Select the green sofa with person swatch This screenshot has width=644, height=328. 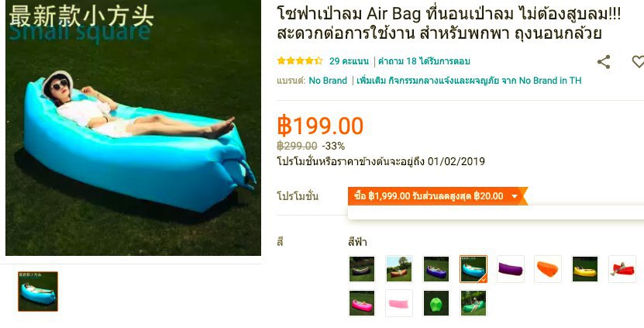coord(474,303)
